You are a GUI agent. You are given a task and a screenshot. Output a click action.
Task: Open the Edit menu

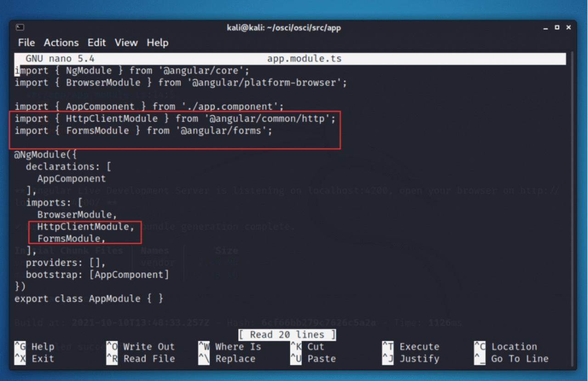coord(96,43)
